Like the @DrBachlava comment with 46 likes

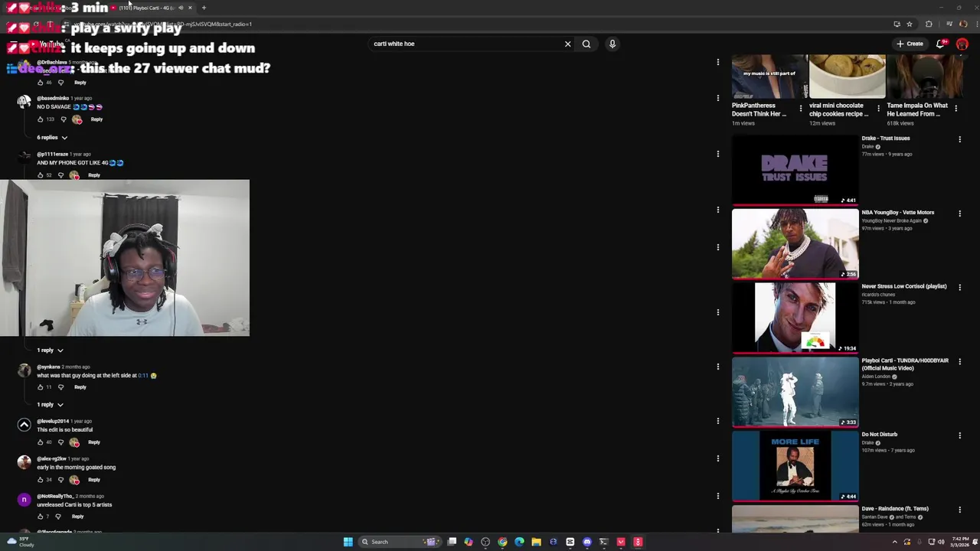(41, 82)
